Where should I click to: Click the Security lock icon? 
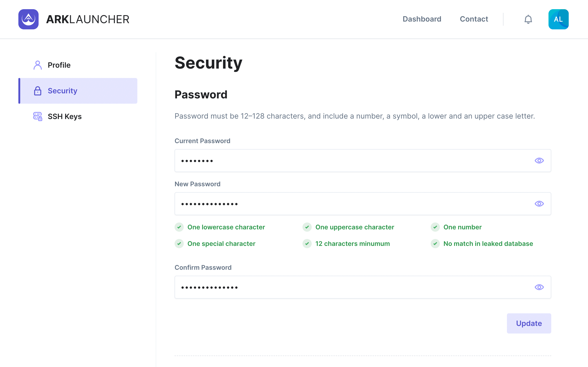coord(38,91)
